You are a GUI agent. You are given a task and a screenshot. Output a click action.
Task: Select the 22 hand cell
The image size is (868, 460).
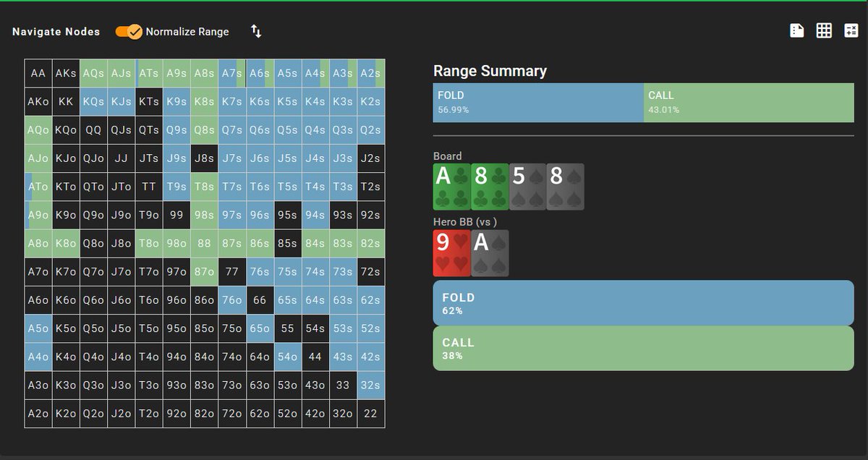(370, 414)
